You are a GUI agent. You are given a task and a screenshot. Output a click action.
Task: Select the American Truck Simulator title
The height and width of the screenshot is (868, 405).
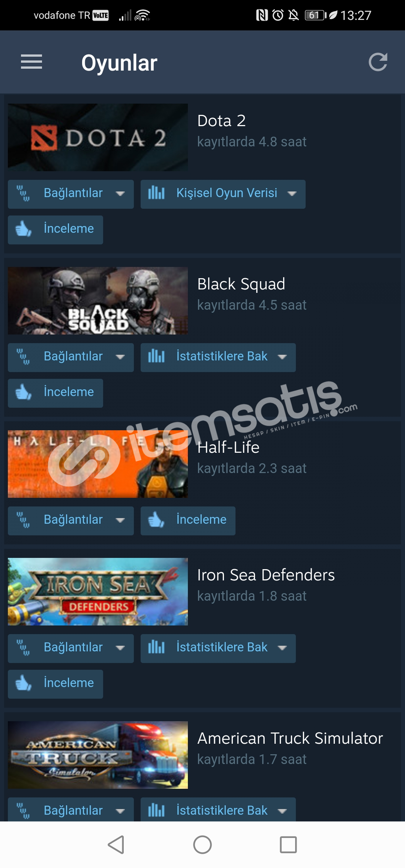[x=290, y=738]
